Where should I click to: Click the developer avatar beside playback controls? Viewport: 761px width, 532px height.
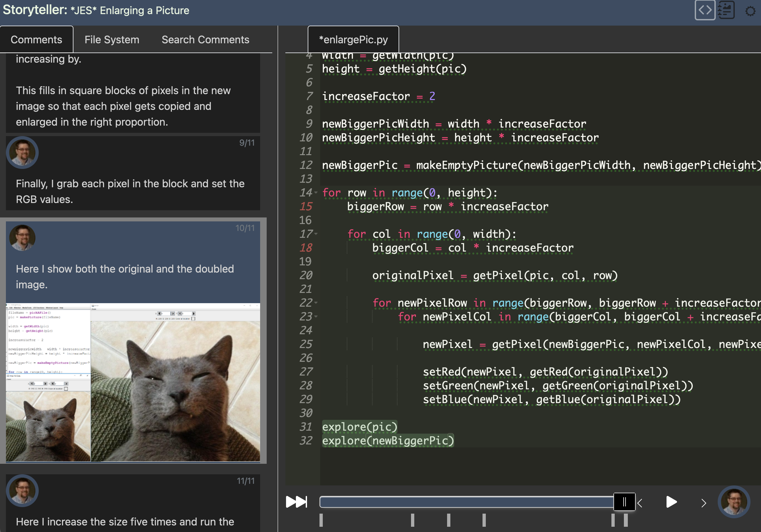click(x=734, y=502)
